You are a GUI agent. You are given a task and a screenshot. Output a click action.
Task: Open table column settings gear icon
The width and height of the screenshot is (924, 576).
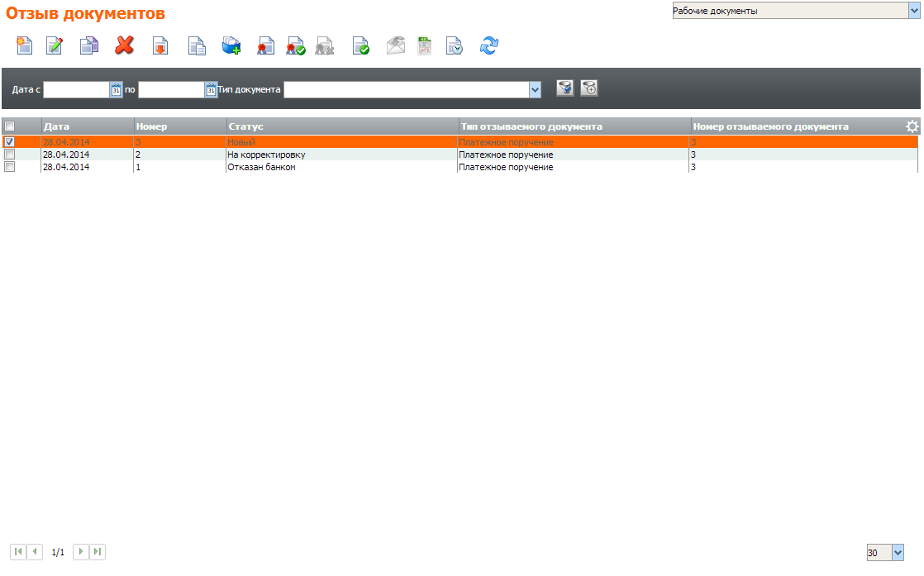coord(912,126)
